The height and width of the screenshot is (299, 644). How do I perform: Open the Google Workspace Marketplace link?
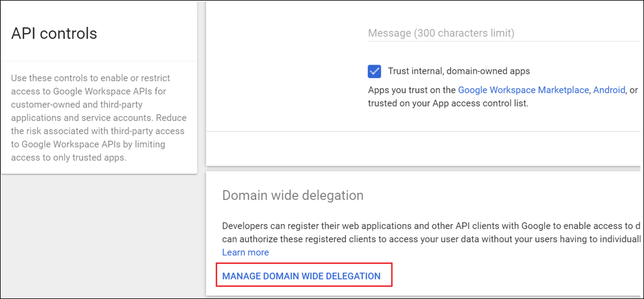(x=523, y=90)
